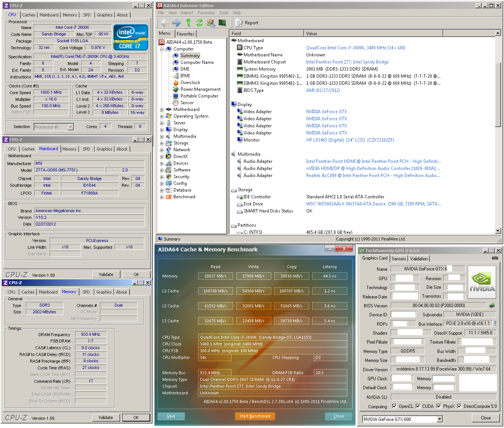Click the Back arrow in AIDA64 toolbar
504x428 pixels.
[x=165, y=23]
